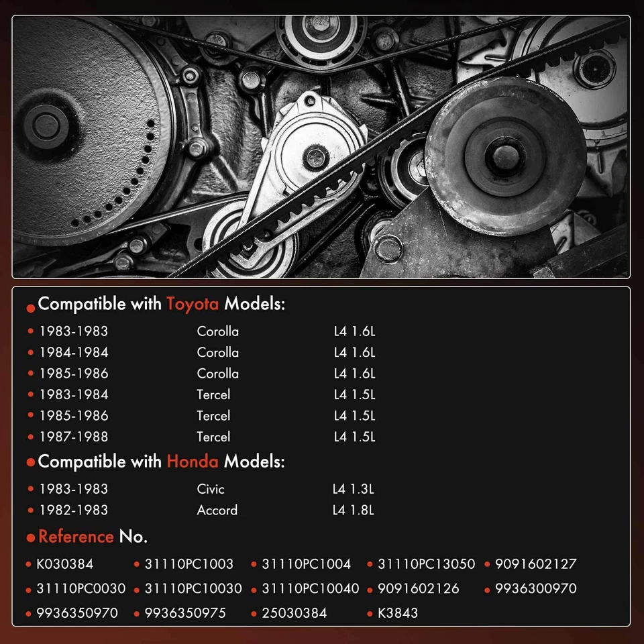The image size is (644, 644).
Task: Click the '1987-1988' Tercel year range
Action: pos(74,437)
